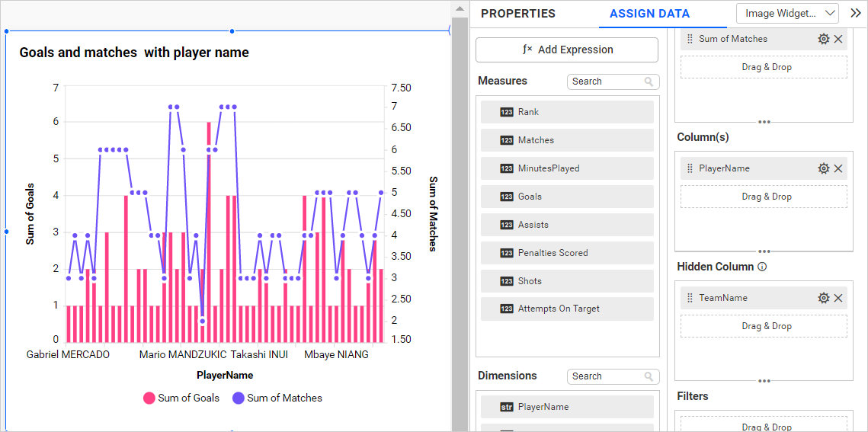
Task: Remove TeamName from Hidden Column
Action: tap(838, 298)
